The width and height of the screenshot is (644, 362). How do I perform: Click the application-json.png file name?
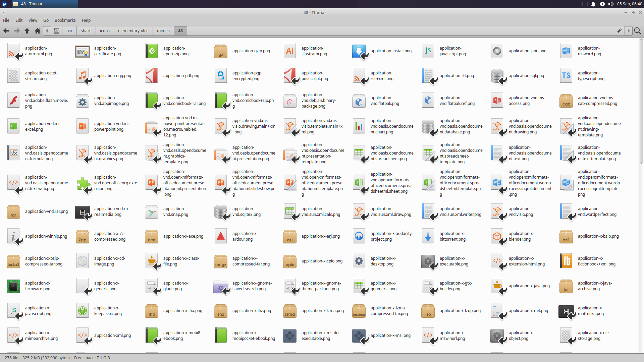click(x=527, y=51)
